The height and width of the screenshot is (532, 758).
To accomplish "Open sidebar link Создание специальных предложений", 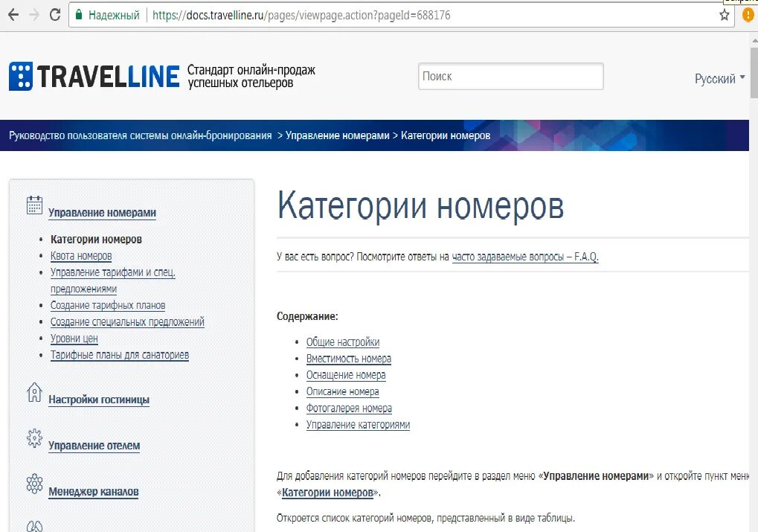I will click(127, 322).
